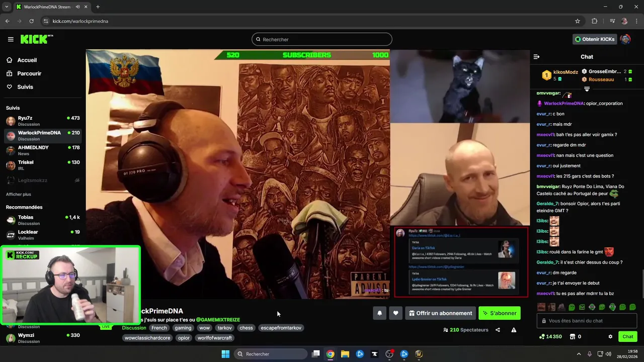
Task: Select the French tag
Action: point(159,328)
